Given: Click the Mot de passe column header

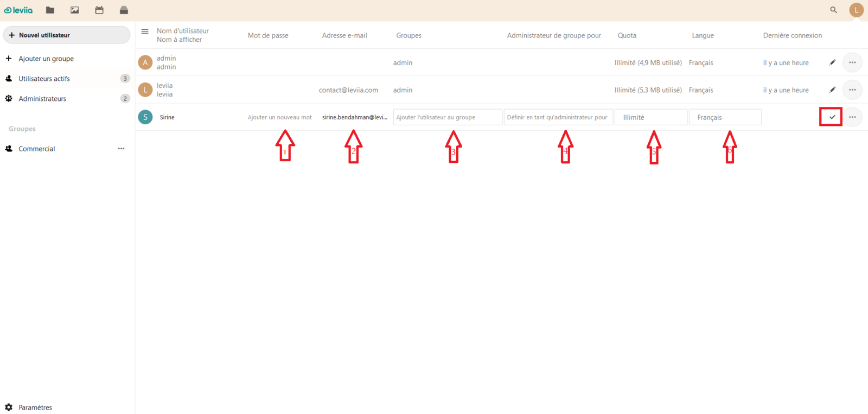Looking at the screenshot, I should point(268,35).
